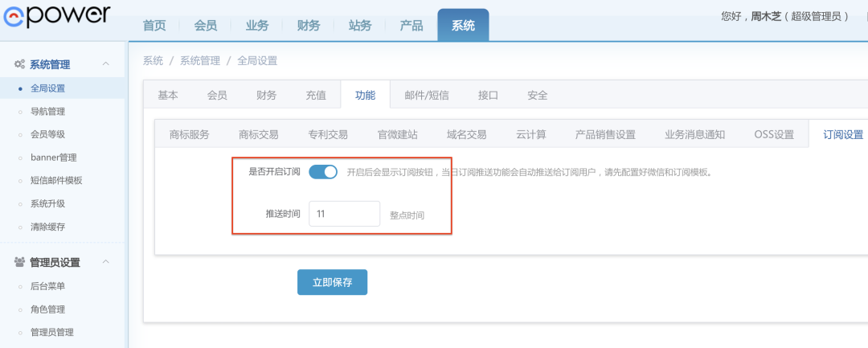Open the OSS设置 sub-tab
The image size is (868, 348).
point(774,134)
